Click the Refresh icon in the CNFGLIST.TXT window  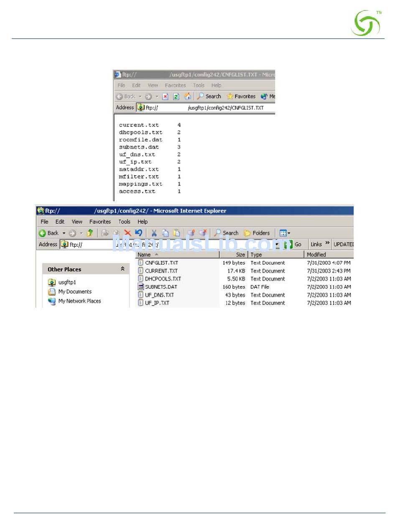coord(176,96)
